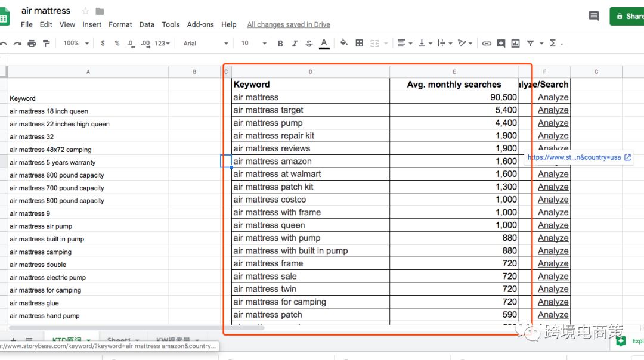The width and height of the screenshot is (644, 360).
Task: Open the Arial font dropdown
Action: [x=206, y=44]
